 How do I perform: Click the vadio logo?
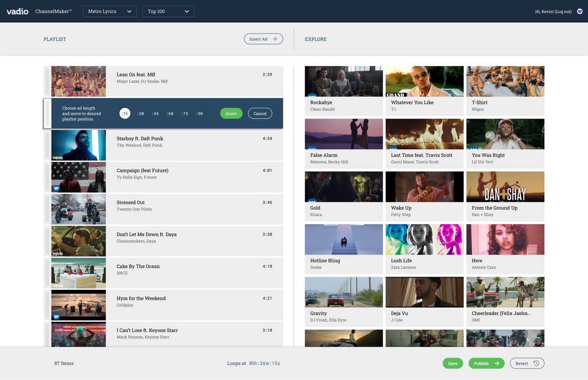(x=18, y=11)
